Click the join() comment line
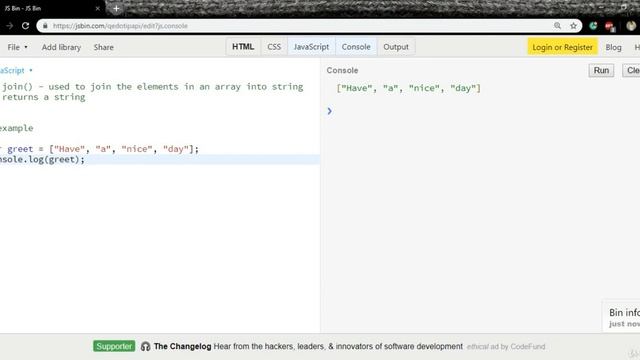Image resolution: width=640 pixels, height=360 pixels. click(x=153, y=87)
